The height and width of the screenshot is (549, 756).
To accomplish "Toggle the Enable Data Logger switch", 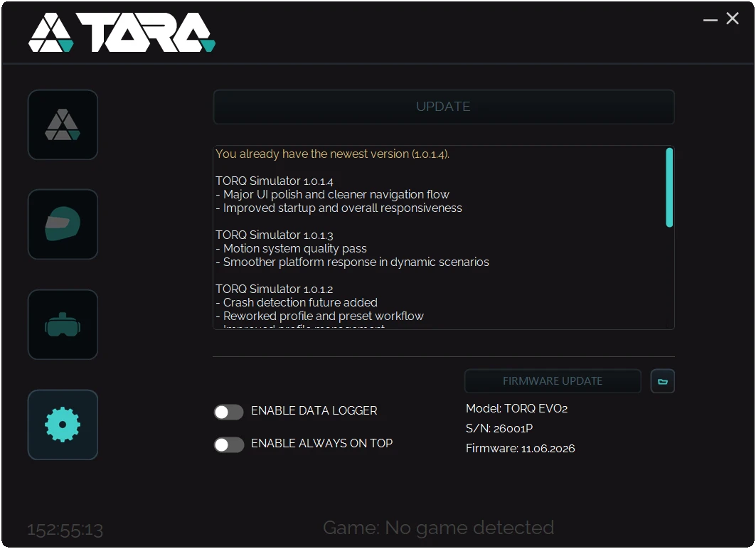I will (x=228, y=412).
